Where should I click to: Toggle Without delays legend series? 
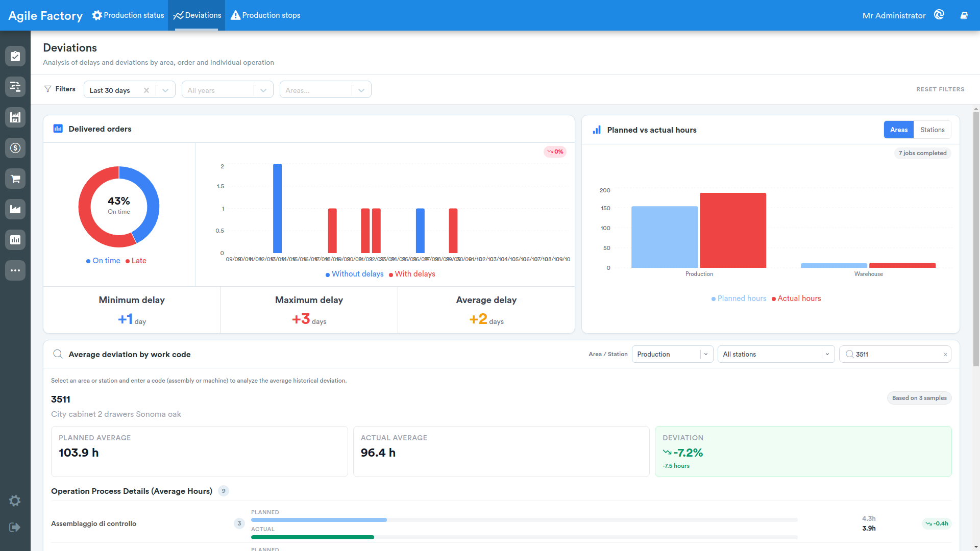click(354, 274)
